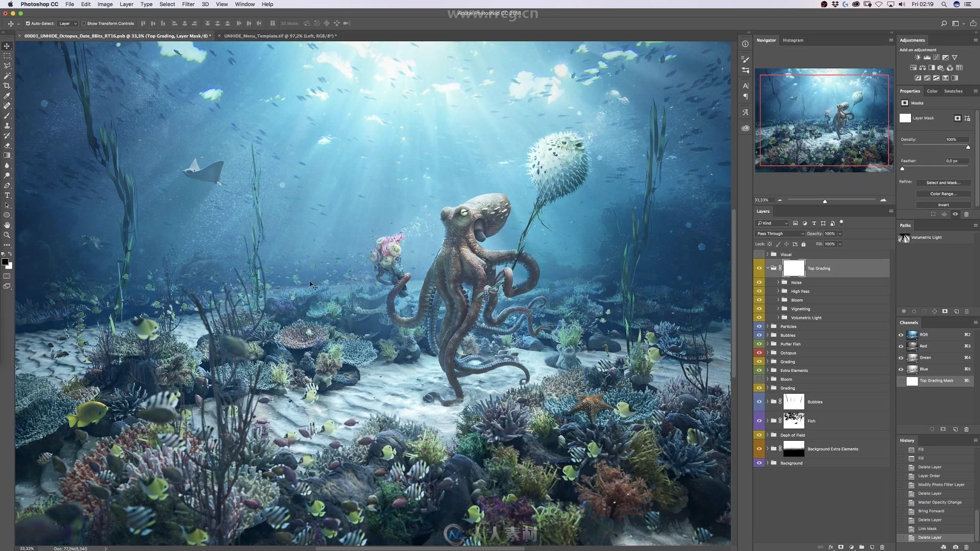The width and height of the screenshot is (980, 551).
Task: Select the Clone Stamp tool
Action: (x=7, y=126)
